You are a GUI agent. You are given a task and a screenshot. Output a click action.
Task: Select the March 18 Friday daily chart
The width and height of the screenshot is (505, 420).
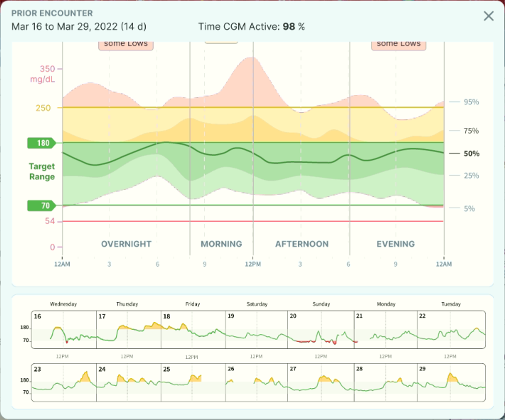tap(193, 330)
